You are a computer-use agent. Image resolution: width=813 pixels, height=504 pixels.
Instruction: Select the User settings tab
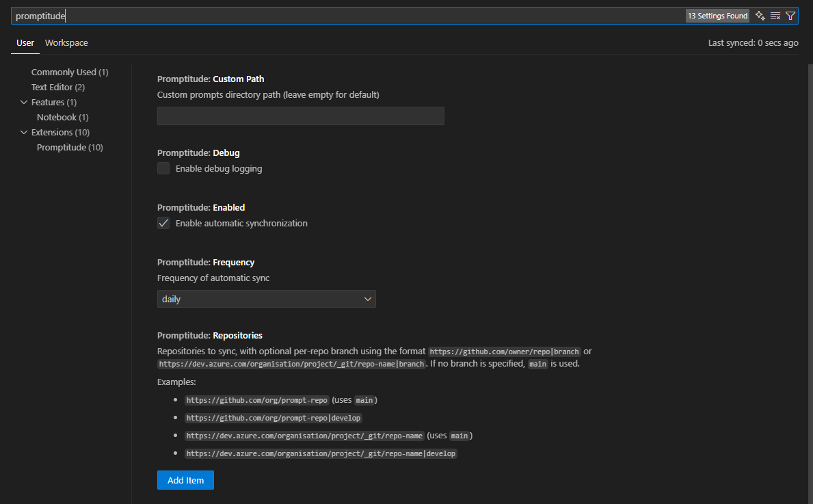click(x=25, y=43)
